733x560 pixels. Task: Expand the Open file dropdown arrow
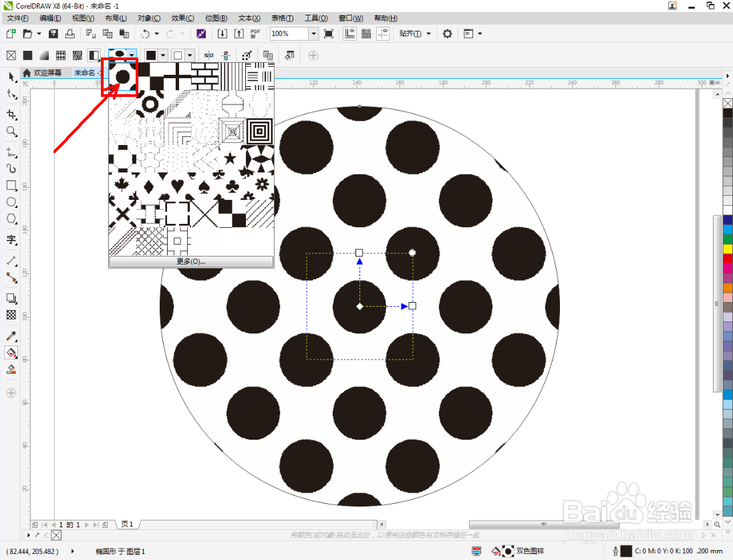[39, 33]
